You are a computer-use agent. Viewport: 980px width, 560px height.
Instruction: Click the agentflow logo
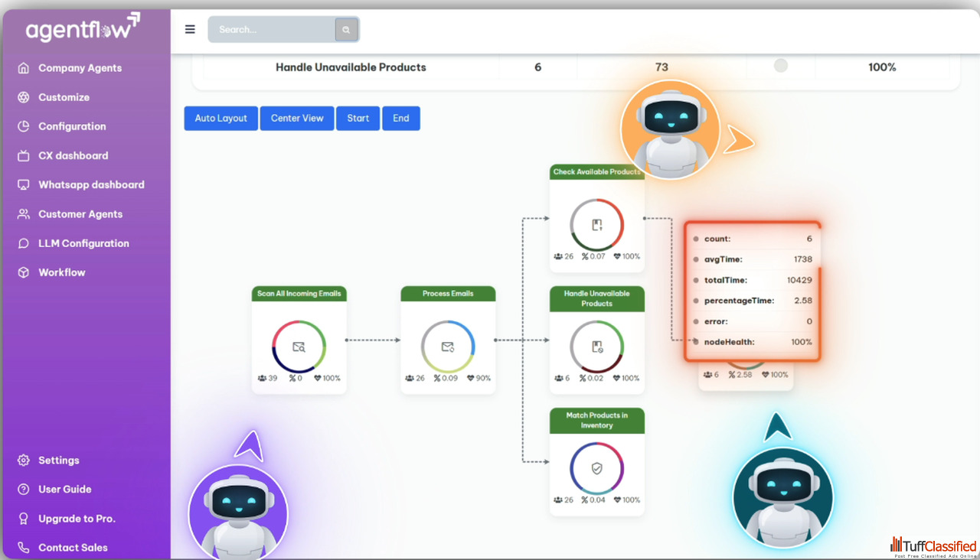click(83, 28)
